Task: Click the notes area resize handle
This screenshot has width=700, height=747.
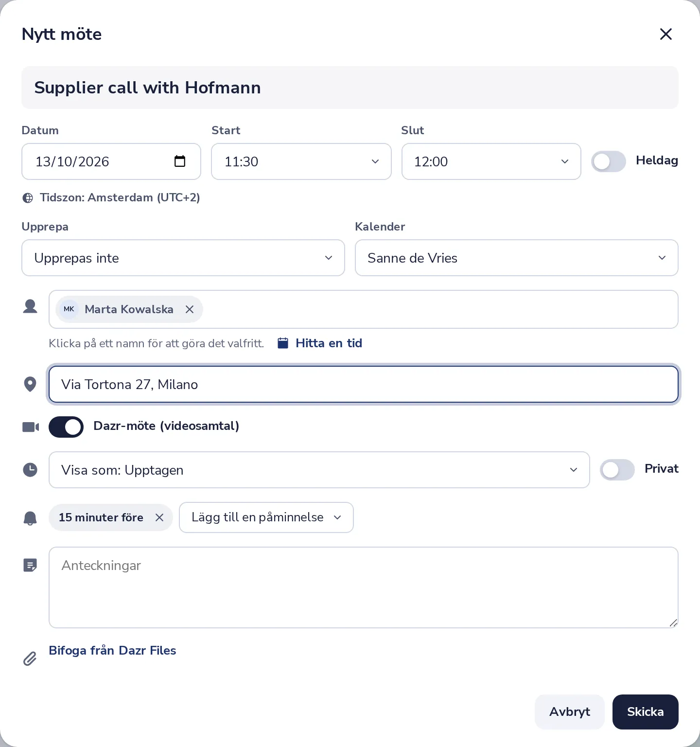Action: click(673, 623)
